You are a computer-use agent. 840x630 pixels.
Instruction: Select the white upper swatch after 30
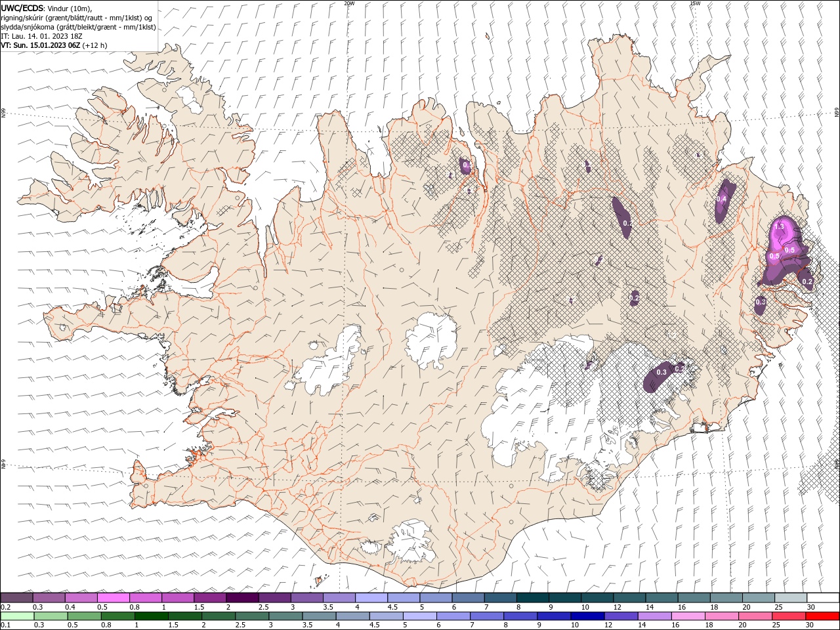click(823, 597)
